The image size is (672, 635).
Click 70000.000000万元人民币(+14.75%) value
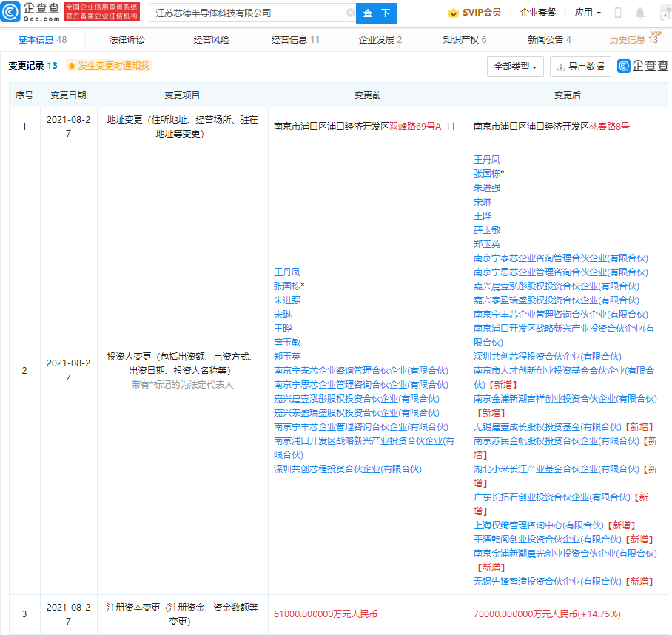coord(547,614)
